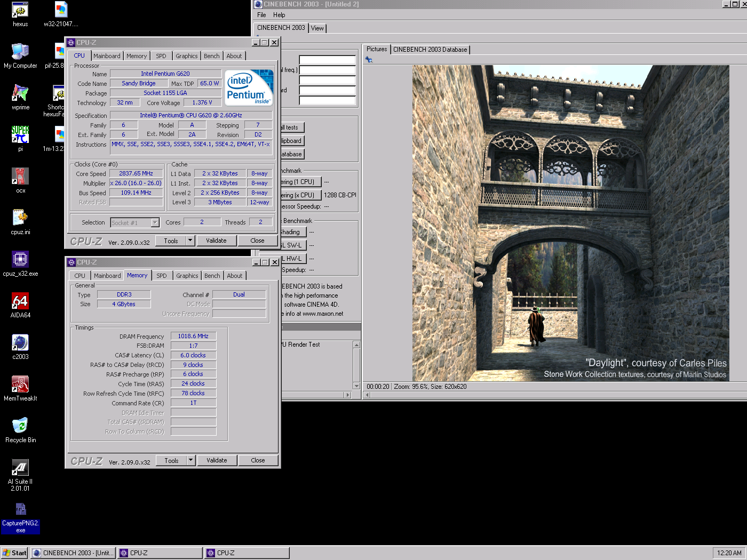Click Core Speed value 2837.65 MHz

pyautogui.click(x=136, y=173)
